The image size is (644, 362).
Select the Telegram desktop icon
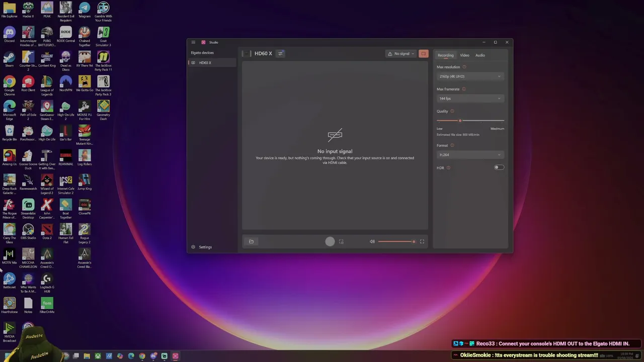(x=85, y=10)
